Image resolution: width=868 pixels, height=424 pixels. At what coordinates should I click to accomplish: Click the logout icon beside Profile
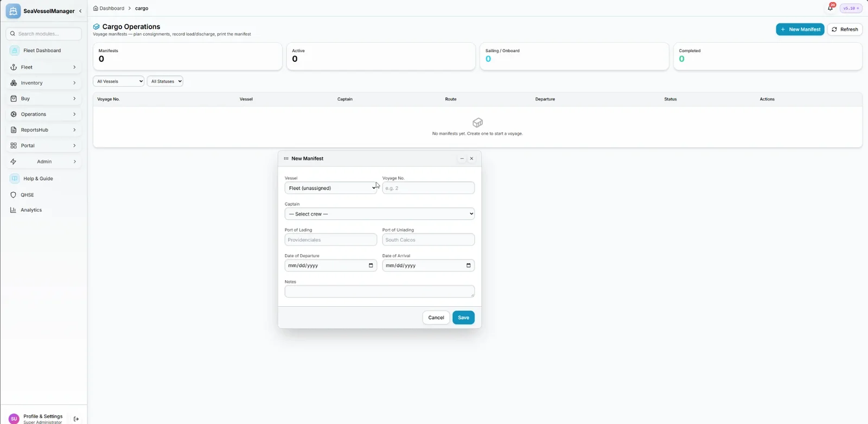[76, 419]
